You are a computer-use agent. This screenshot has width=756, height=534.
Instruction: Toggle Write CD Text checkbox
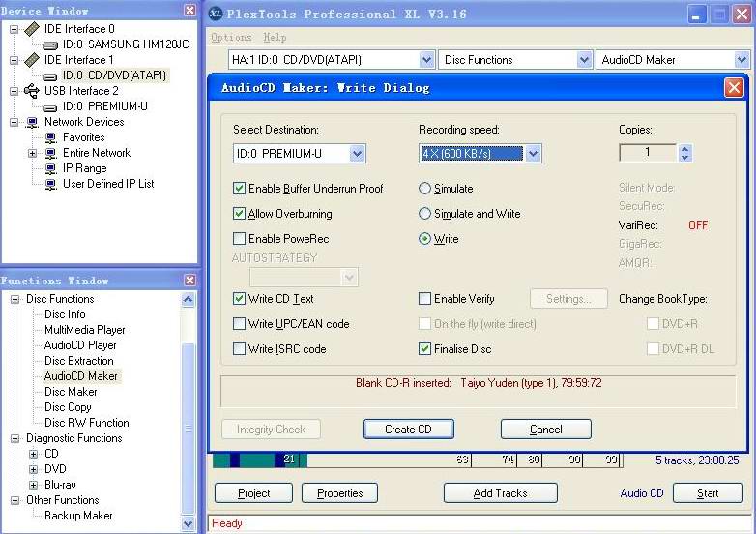pyautogui.click(x=239, y=299)
